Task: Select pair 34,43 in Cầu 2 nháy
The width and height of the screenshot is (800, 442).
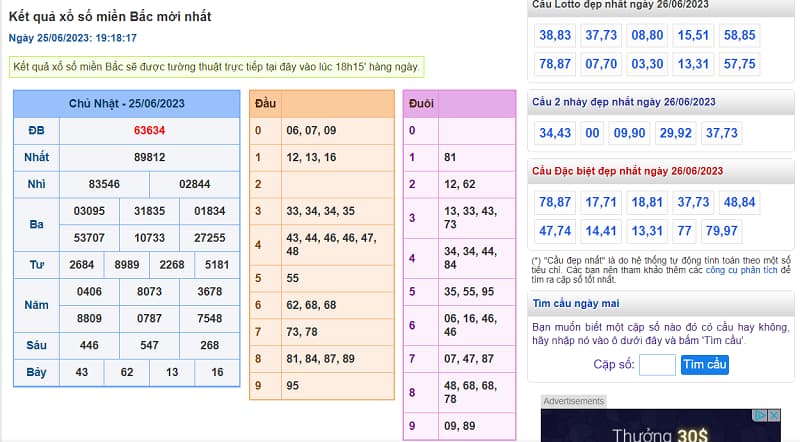Action: 555,133
